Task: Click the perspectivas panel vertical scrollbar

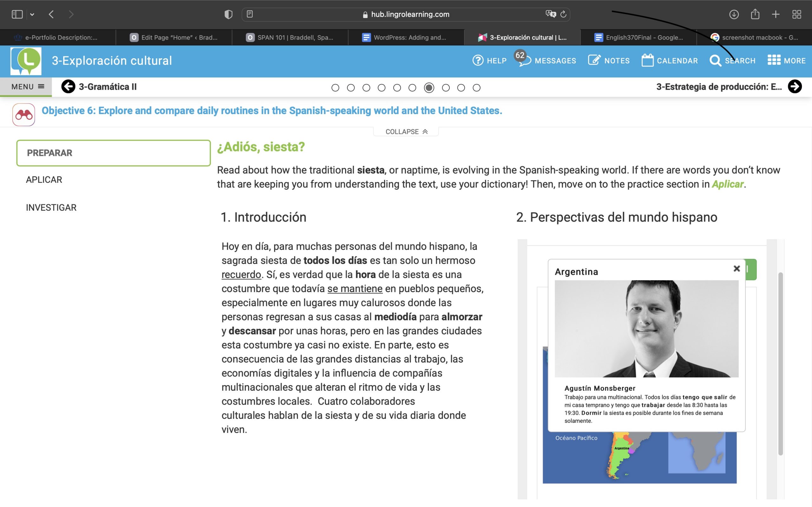Action: 781,364
